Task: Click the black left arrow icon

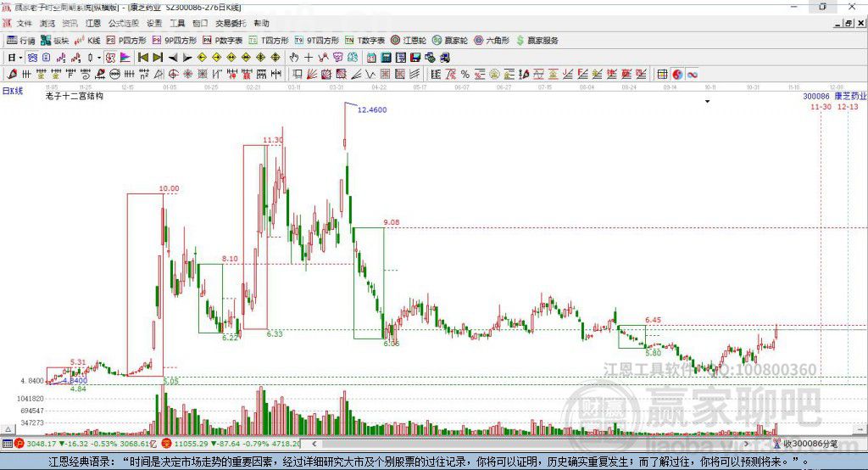Action: [x=173, y=58]
